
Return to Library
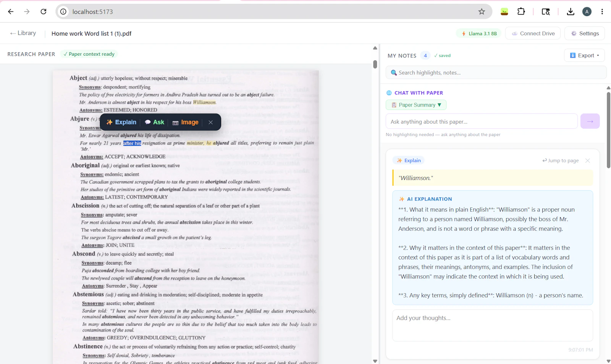(23, 33)
